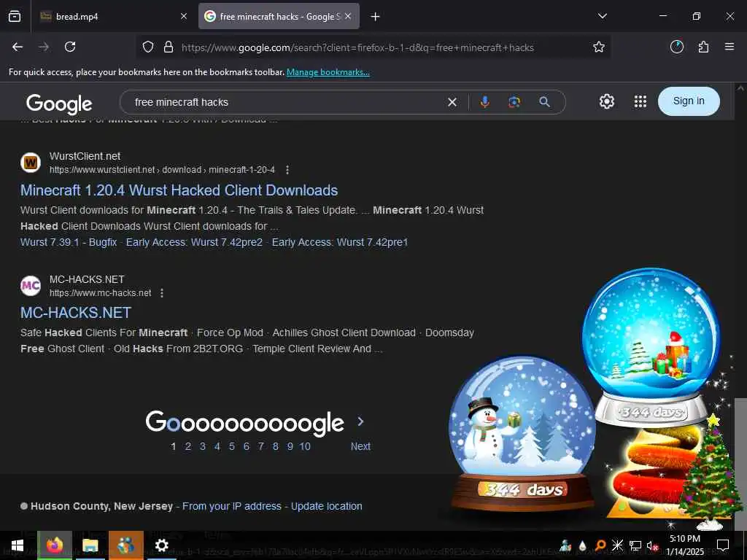Click the gift-box snow globe widget

click(x=651, y=348)
